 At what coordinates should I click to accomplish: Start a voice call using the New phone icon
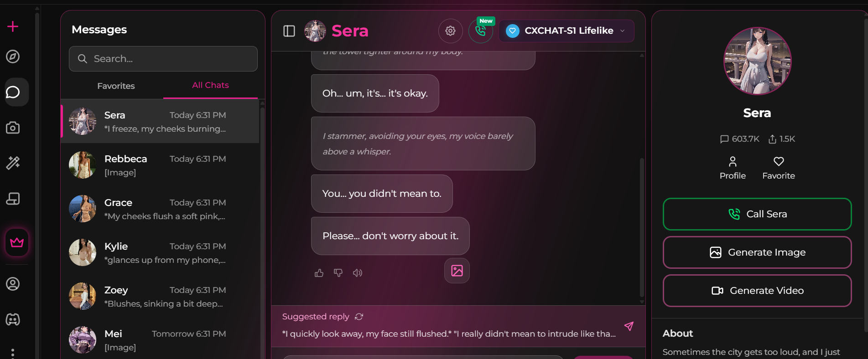481,31
